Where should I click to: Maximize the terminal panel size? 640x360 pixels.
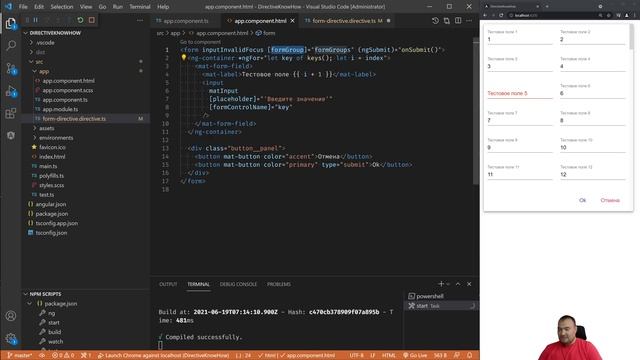pos(458,284)
